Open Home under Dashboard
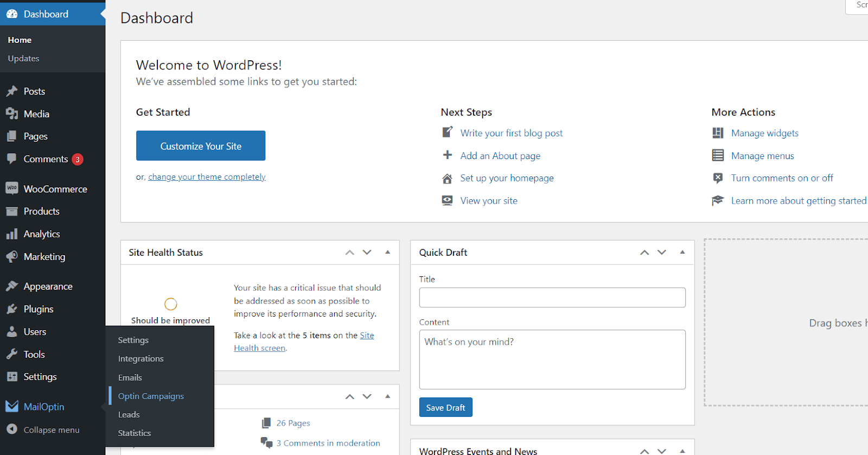This screenshot has width=868, height=455. click(x=20, y=40)
